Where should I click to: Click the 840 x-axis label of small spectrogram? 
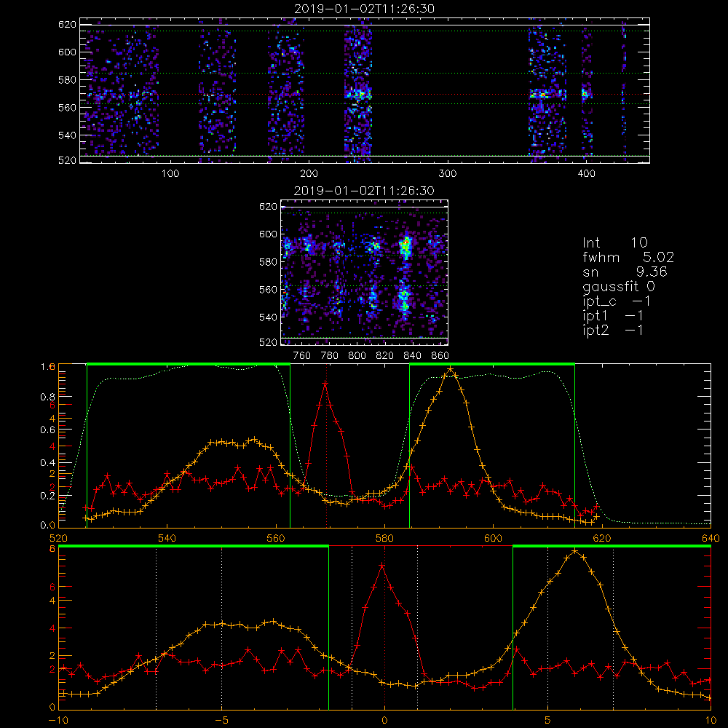pyautogui.click(x=412, y=356)
